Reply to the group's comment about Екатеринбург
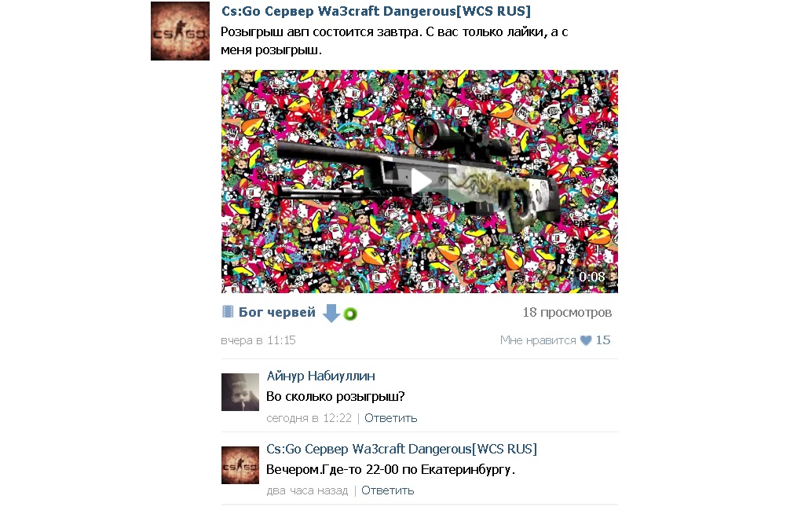This screenshot has height=525, width=812. pyautogui.click(x=387, y=490)
